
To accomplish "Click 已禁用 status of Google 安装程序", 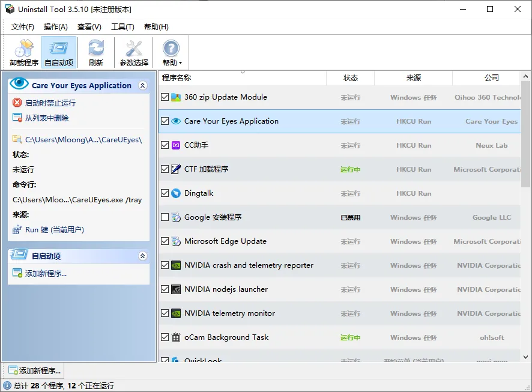I will coord(351,217).
